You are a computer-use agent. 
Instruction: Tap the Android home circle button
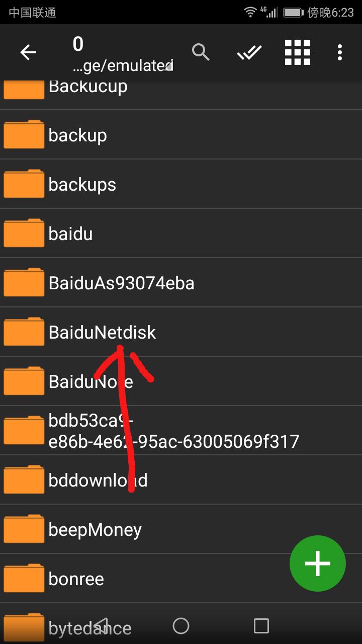pyautogui.click(x=181, y=626)
